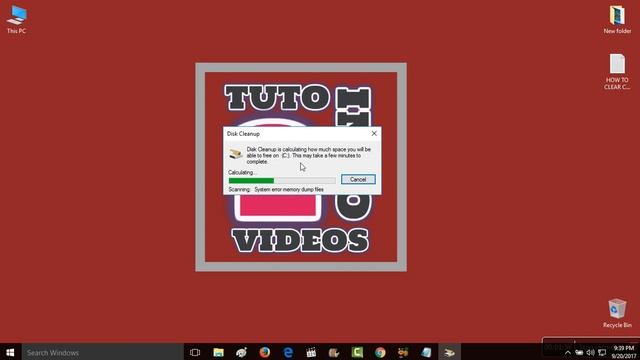Click the active Disk Cleanup taskbar icon
This screenshot has width=640, height=360.
coord(449,352)
